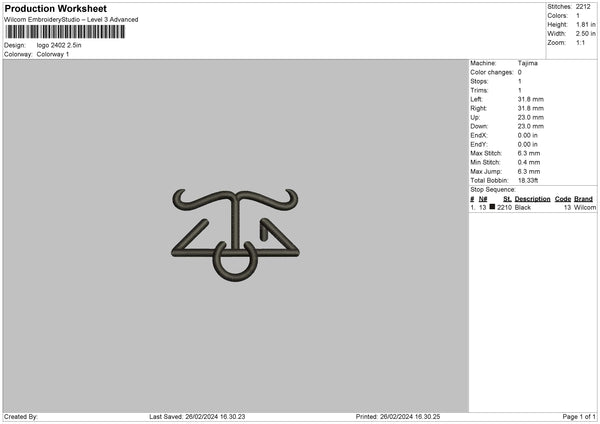
Task: Click the 'Colorway 1' value
Action: 53,54
